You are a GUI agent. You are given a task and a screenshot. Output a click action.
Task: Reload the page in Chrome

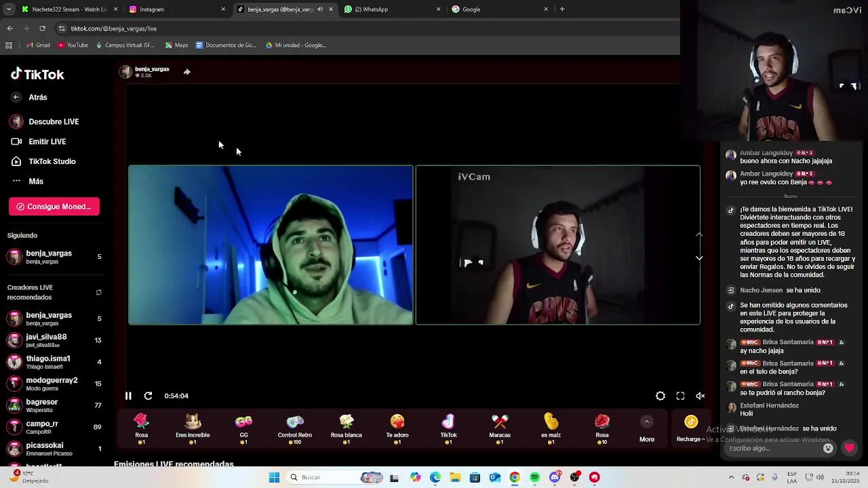coord(42,28)
